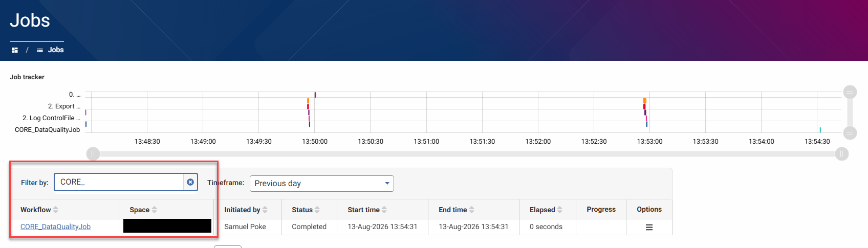The width and height of the screenshot is (868, 248).
Task: Grab right handle of timeline range slider
Action: pos(842,153)
